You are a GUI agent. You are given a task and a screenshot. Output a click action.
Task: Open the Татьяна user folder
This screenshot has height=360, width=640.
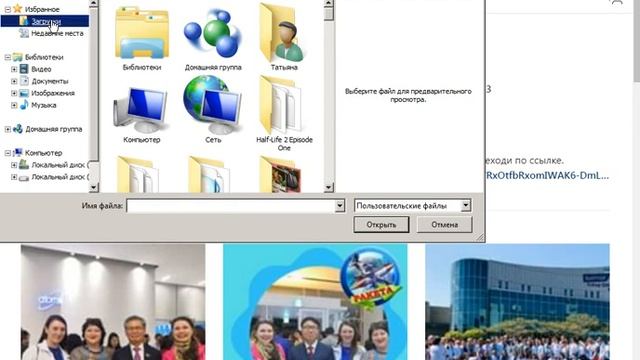click(x=284, y=37)
